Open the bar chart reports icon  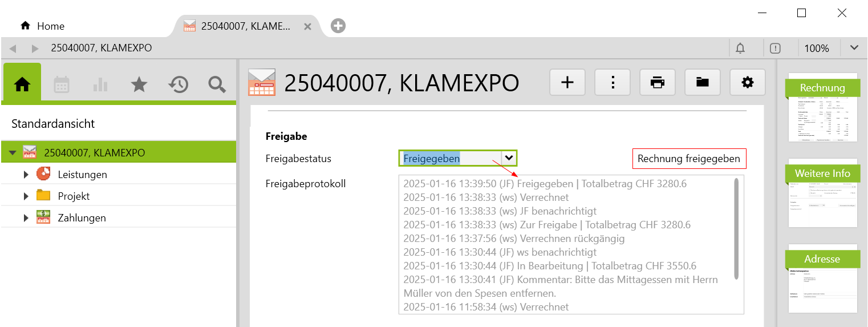(100, 84)
